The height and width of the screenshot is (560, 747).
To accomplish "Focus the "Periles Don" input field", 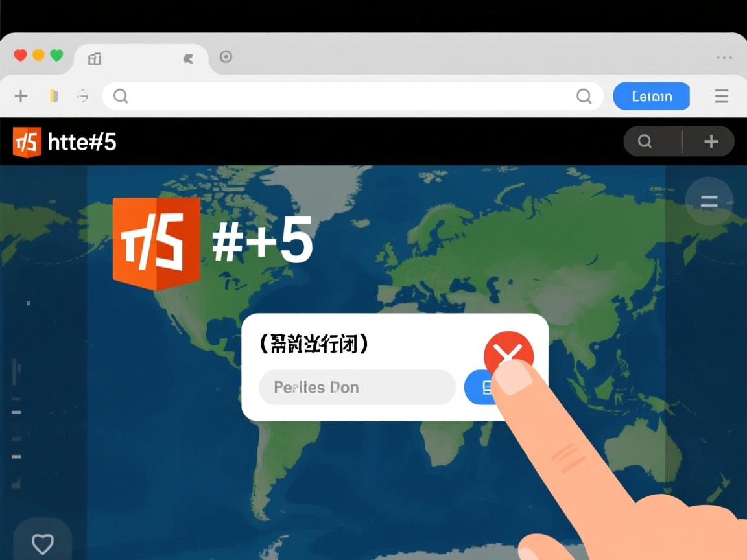I will tap(357, 388).
